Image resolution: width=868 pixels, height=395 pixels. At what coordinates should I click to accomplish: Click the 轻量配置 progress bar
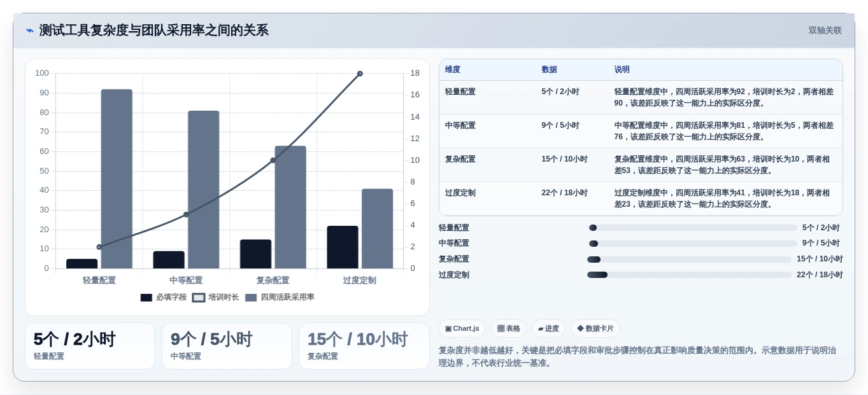[693, 228]
